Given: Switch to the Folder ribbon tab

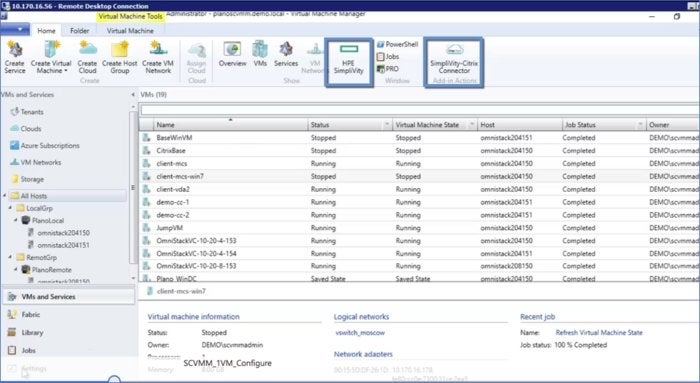Looking at the screenshot, I should [x=79, y=31].
